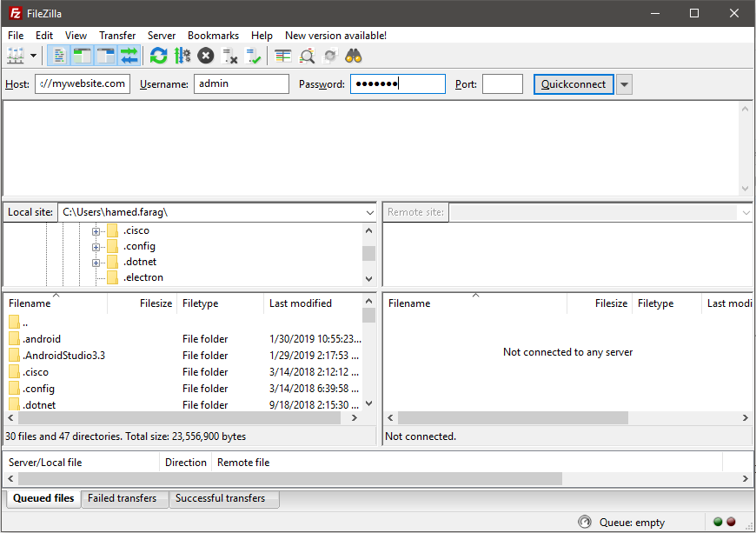Reconnect to the last used server
The image size is (756, 533).
(253, 56)
